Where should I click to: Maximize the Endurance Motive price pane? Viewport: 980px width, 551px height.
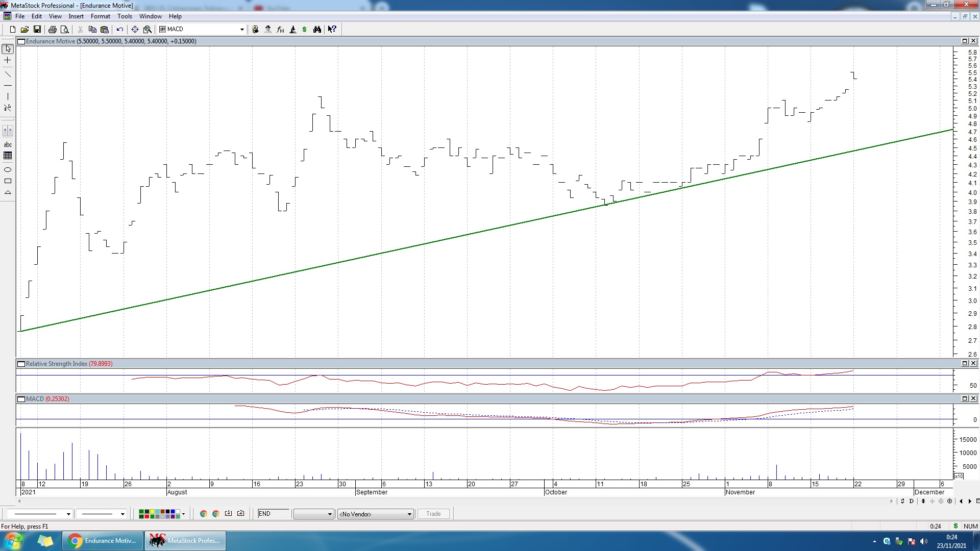[965, 41]
